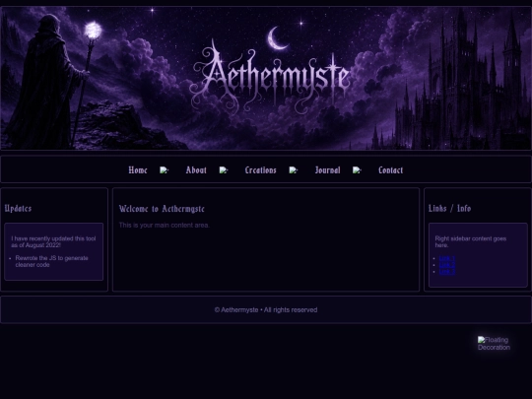This screenshot has width=532, height=399.
Task: Click the broken image icon after About
Action: click(x=224, y=170)
